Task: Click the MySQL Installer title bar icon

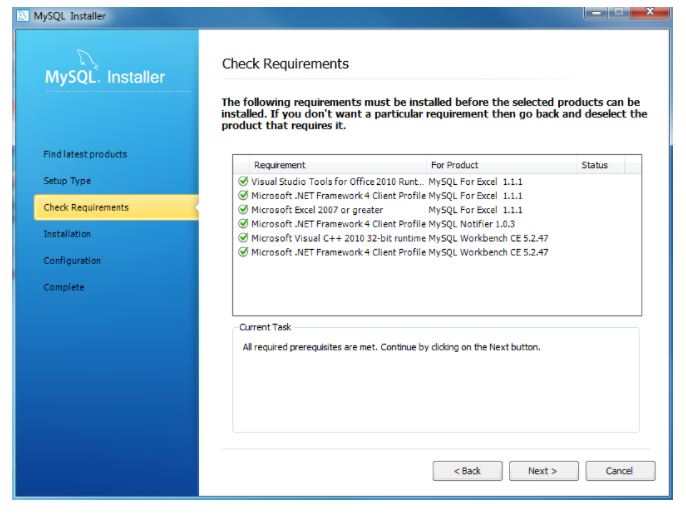Action: [x=22, y=16]
